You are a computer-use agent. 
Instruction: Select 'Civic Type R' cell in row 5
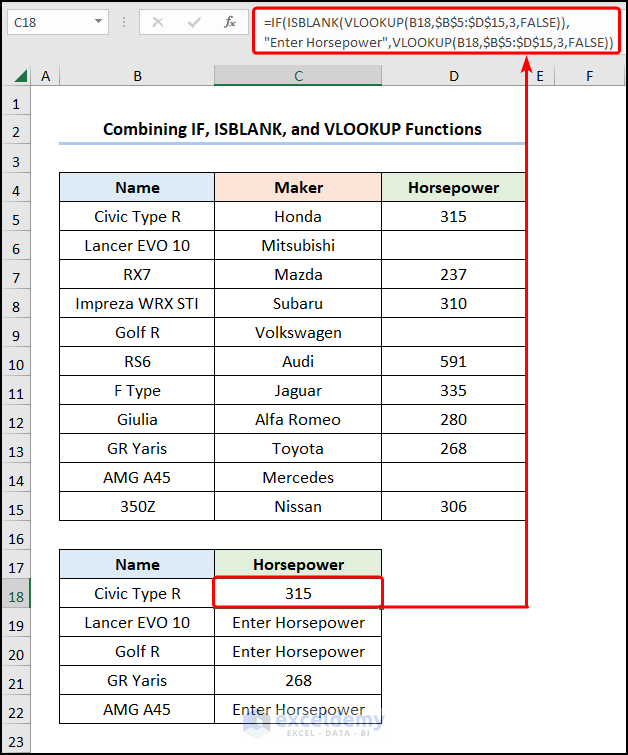click(137, 216)
